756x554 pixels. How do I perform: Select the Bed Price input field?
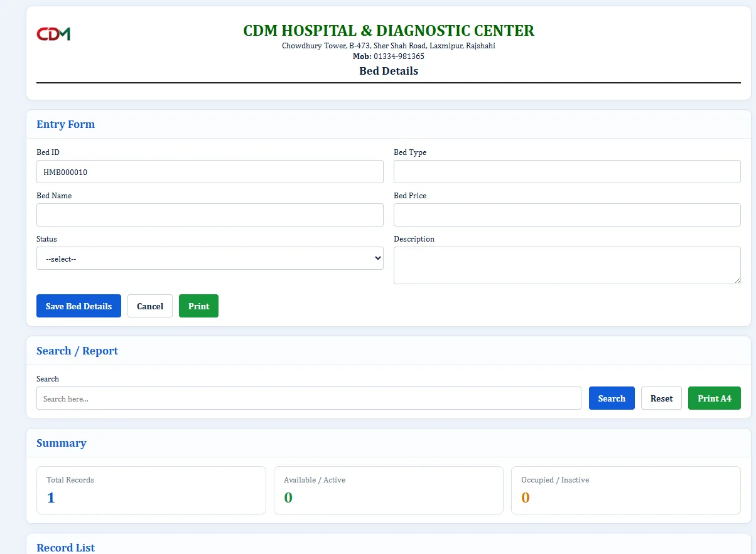567,215
